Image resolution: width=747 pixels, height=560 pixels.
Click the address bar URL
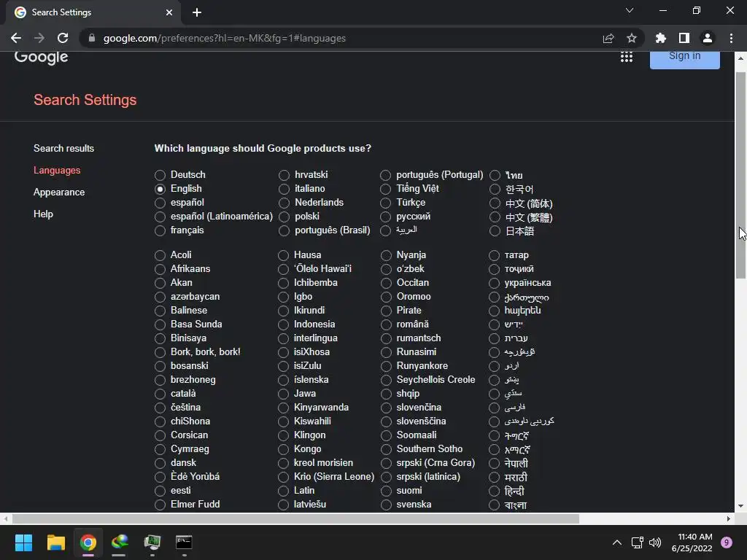tap(225, 38)
